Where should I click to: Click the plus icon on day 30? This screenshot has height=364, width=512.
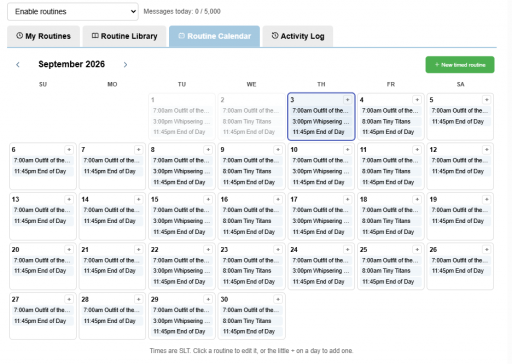(x=278, y=299)
